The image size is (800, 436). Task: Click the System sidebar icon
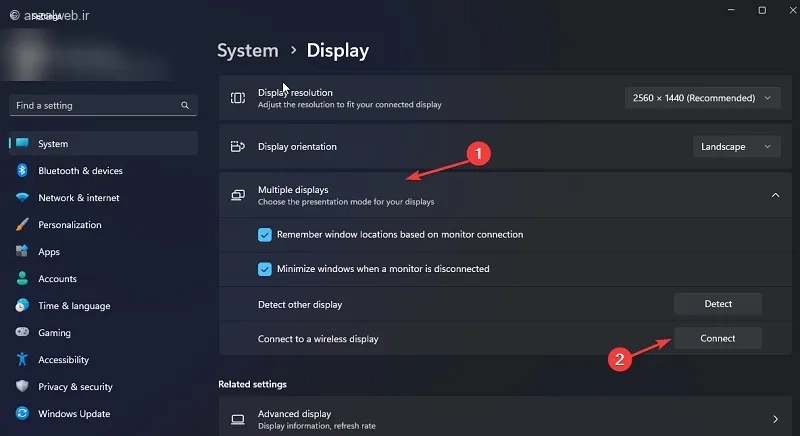point(22,143)
